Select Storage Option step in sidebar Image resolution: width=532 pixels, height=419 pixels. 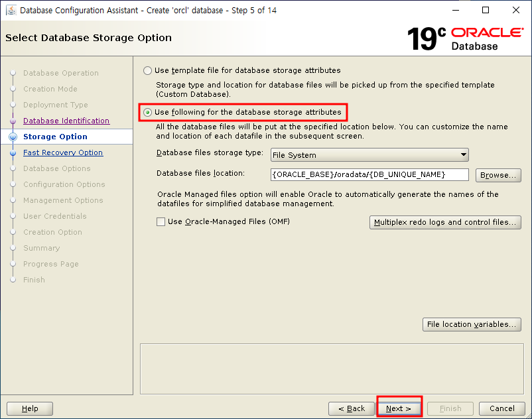pyautogui.click(x=55, y=137)
